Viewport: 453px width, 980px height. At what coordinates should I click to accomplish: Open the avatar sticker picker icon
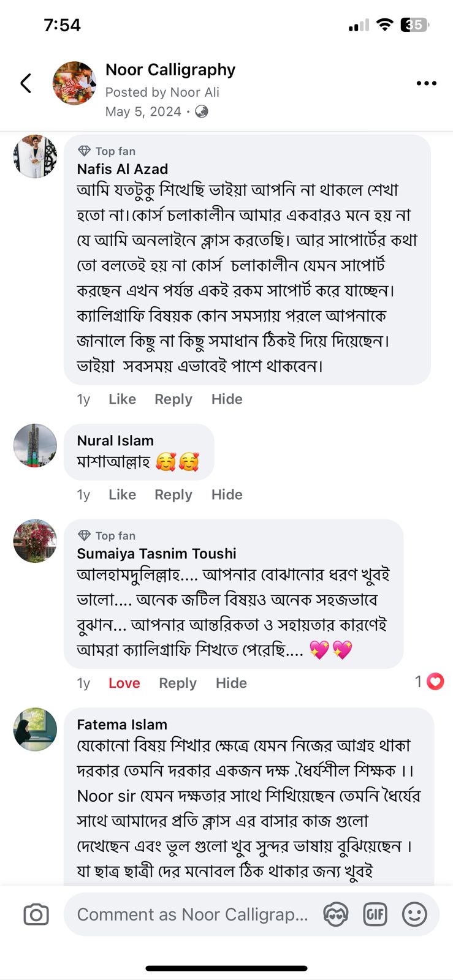point(335,914)
